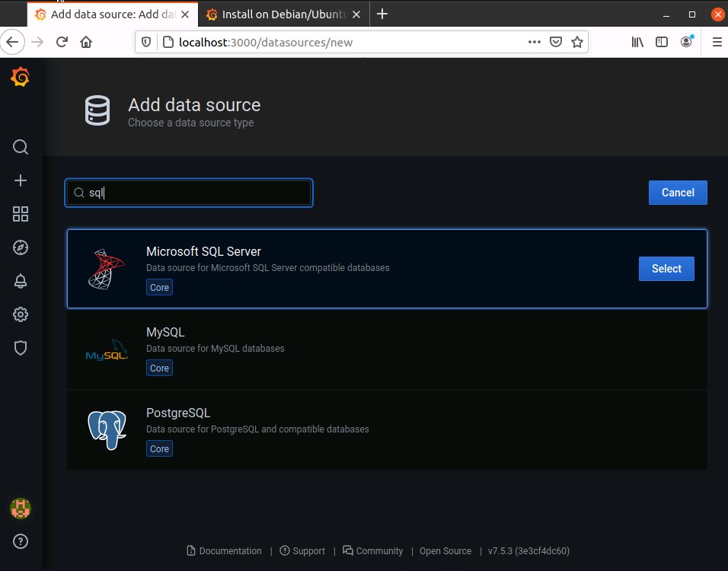Open the Search dashboards magnifier in sidebar

click(x=21, y=147)
